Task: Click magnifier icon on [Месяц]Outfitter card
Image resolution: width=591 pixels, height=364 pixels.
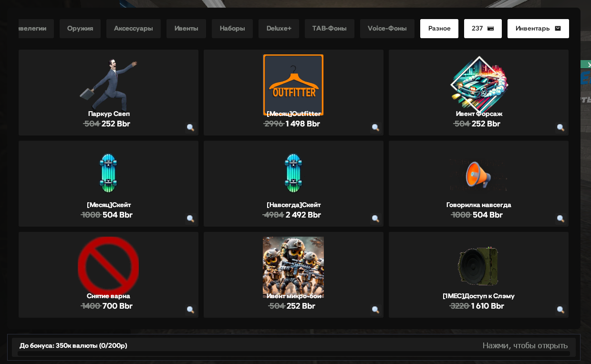Action: (375, 127)
